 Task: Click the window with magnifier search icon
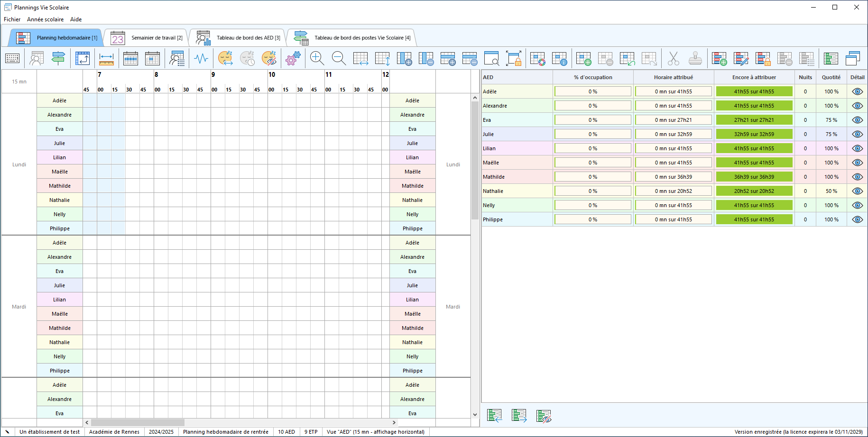click(x=491, y=58)
